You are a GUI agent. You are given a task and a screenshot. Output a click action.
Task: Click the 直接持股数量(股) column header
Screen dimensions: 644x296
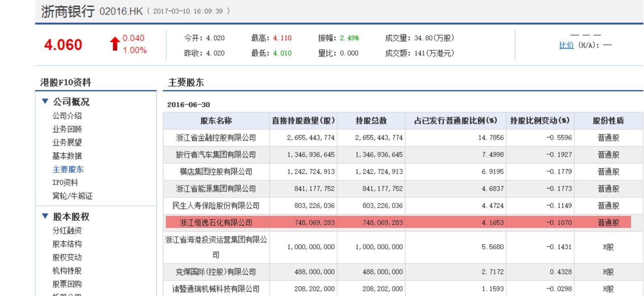coord(303,121)
